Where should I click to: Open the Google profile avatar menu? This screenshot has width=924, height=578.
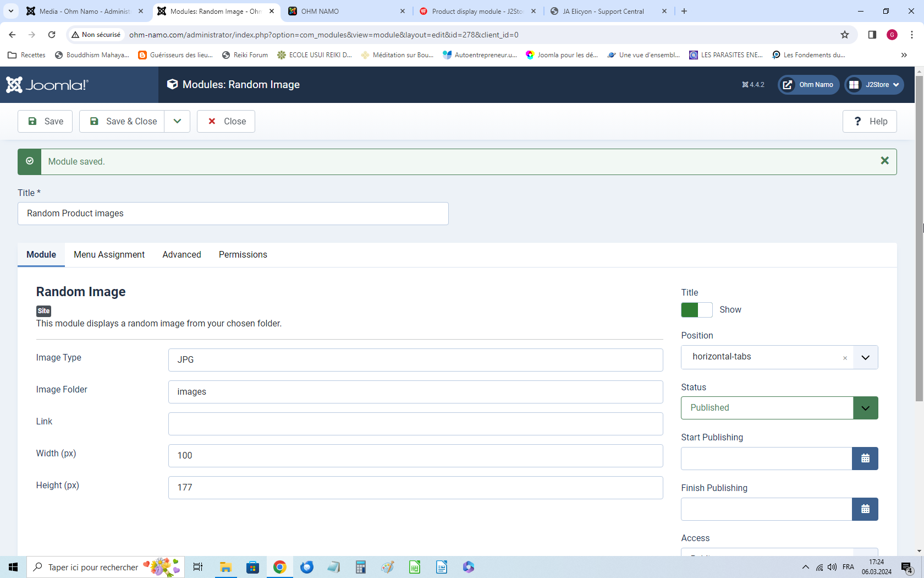tap(892, 35)
